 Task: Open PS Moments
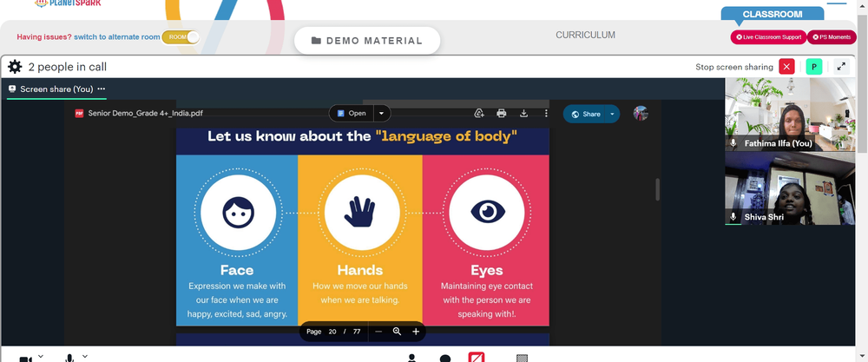[x=832, y=37]
